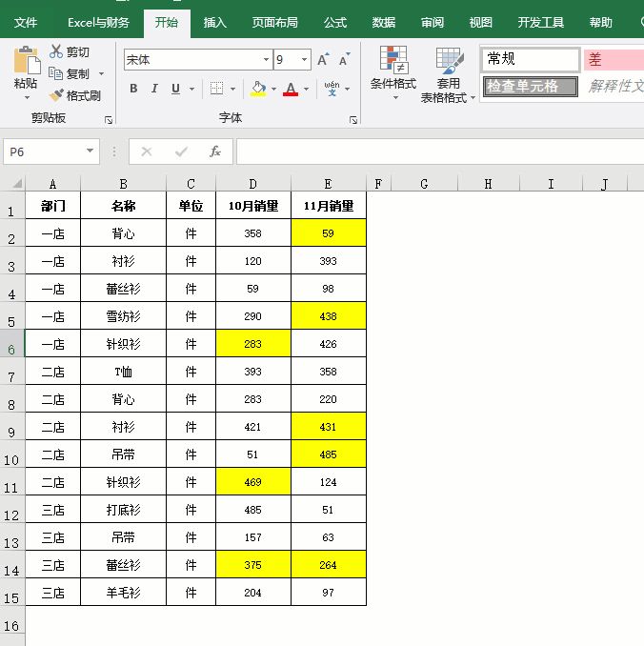The height and width of the screenshot is (646, 644).
Task: Click the Select All corner triangle
Action: [x=16, y=183]
